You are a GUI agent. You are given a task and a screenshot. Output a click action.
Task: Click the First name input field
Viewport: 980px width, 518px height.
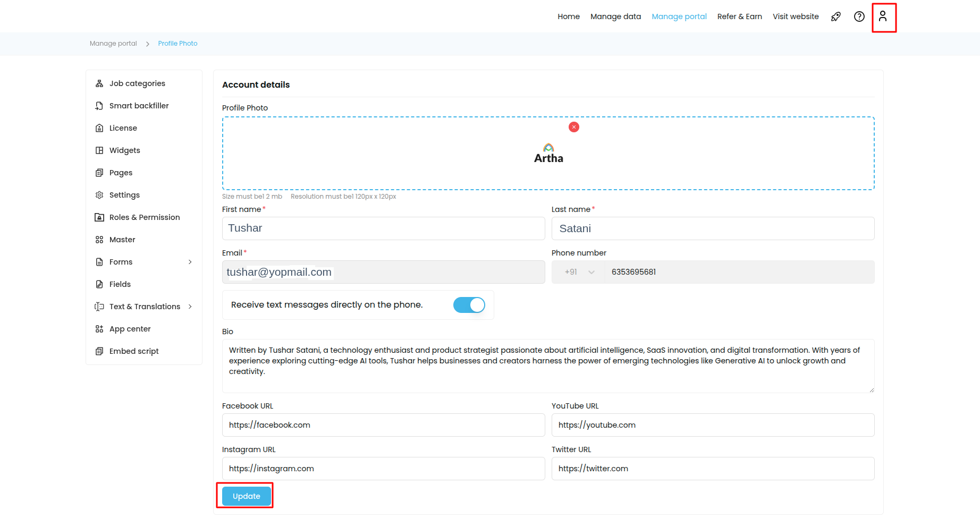[x=383, y=228]
